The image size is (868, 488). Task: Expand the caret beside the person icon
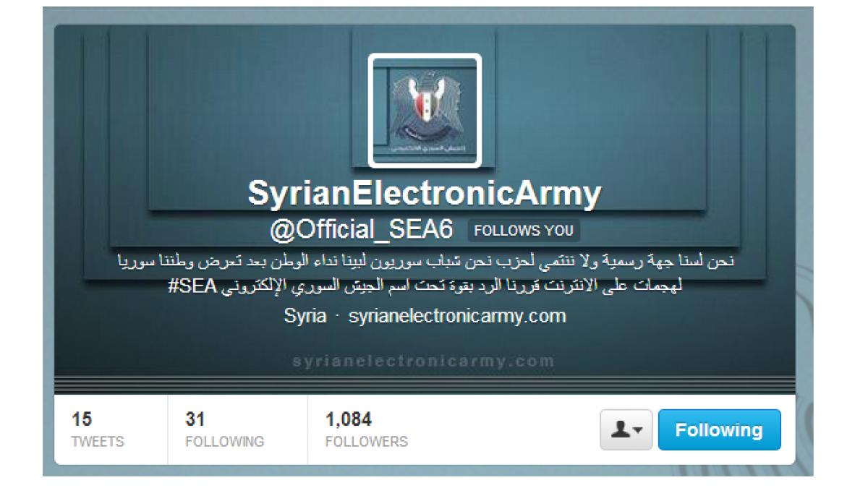tap(638, 432)
